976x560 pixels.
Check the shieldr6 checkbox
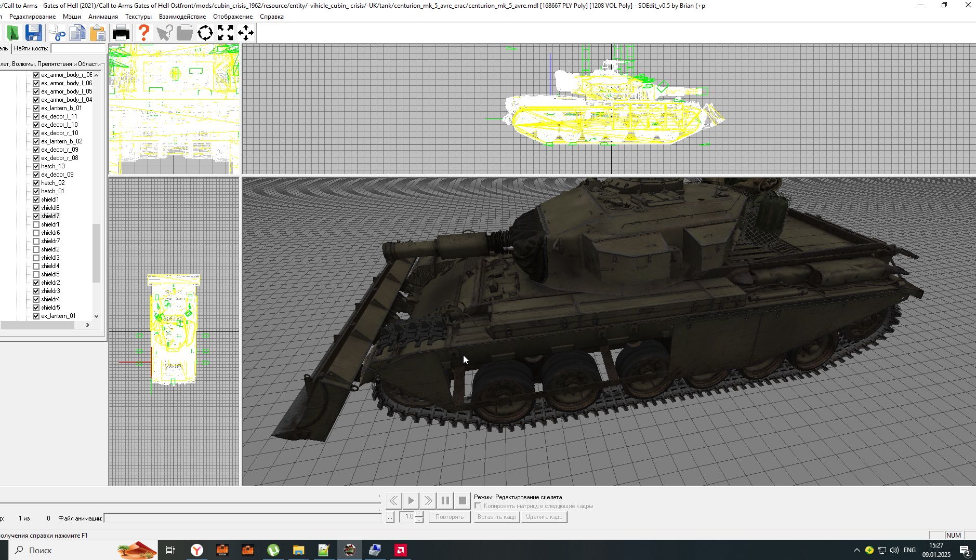click(x=36, y=233)
